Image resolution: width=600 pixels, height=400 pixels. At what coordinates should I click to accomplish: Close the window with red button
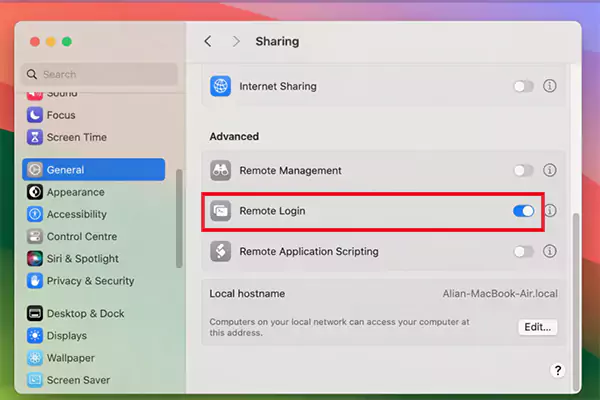[35, 41]
